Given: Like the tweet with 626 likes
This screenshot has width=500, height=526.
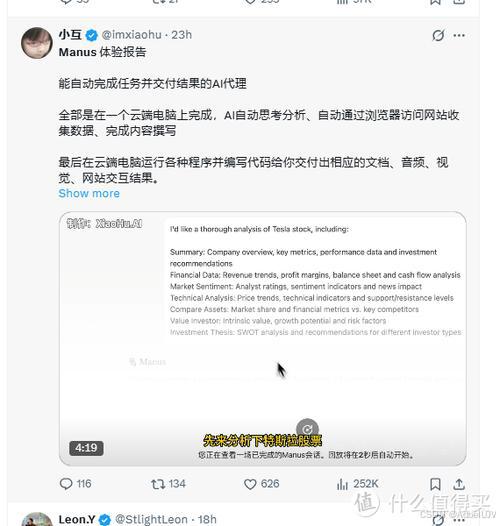Looking at the screenshot, I should tap(250, 484).
